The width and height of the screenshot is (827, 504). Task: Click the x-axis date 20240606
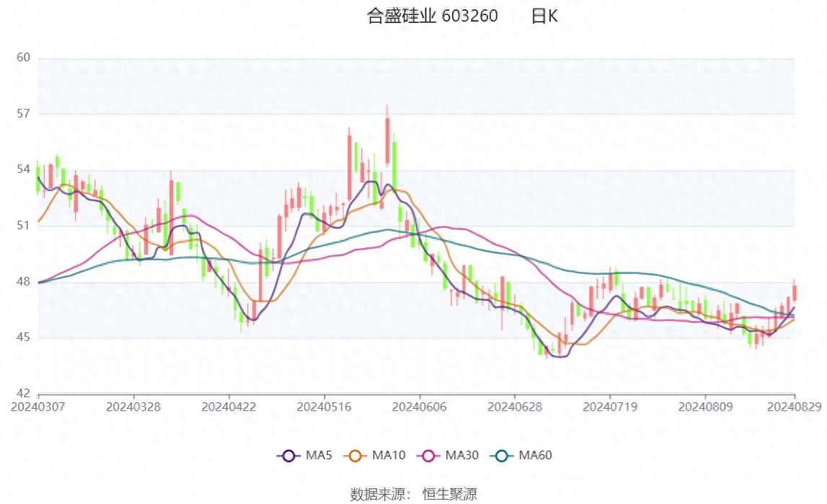click(420, 407)
